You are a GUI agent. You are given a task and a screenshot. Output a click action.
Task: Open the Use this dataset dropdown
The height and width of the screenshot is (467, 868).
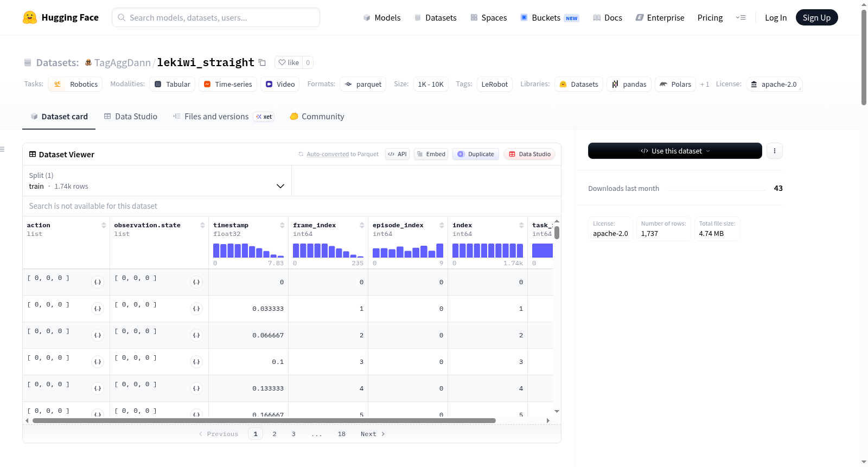[675, 151]
